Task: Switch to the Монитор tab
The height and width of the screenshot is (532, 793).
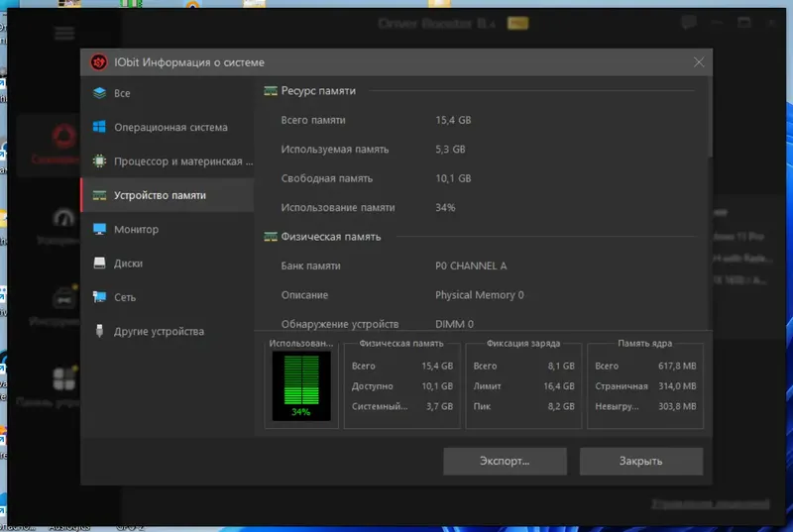Action: (168, 230)
